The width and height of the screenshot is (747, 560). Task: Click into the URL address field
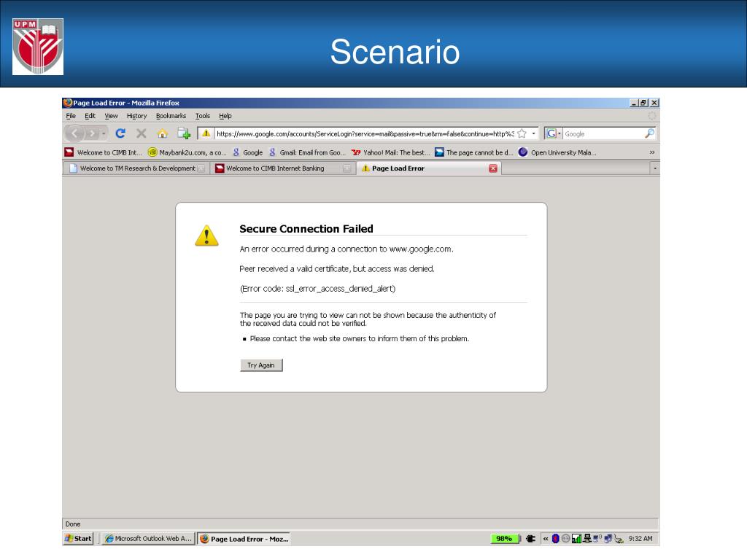(x=365, y=134)
